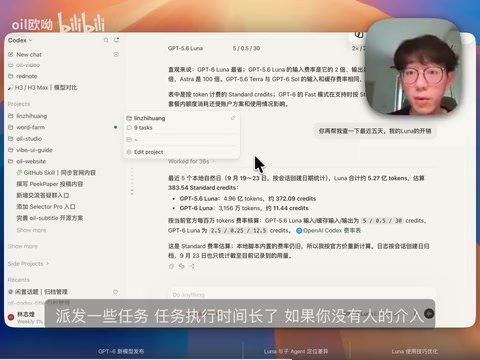The image size is (480, 360).
Task: Click the folder icon of oil-studio
Action: click(11, 139)
